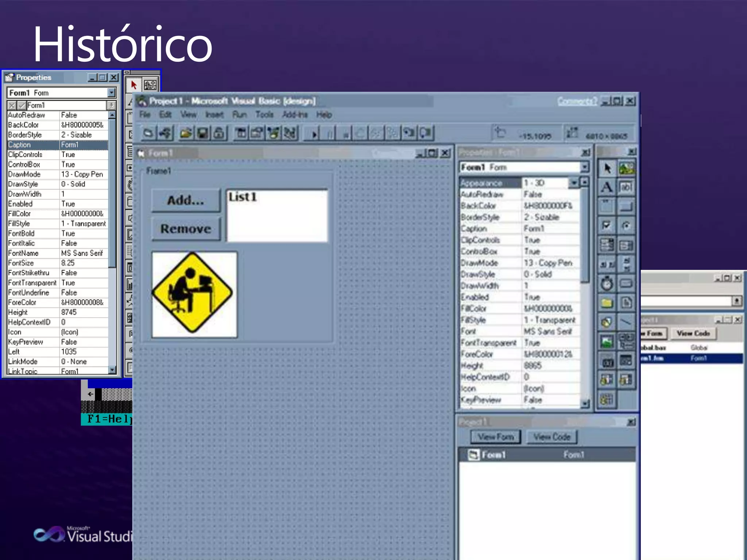The width and height of the screenshot is (747, 560).
Task: Select the OptionButton control tool
Action: 626,226
